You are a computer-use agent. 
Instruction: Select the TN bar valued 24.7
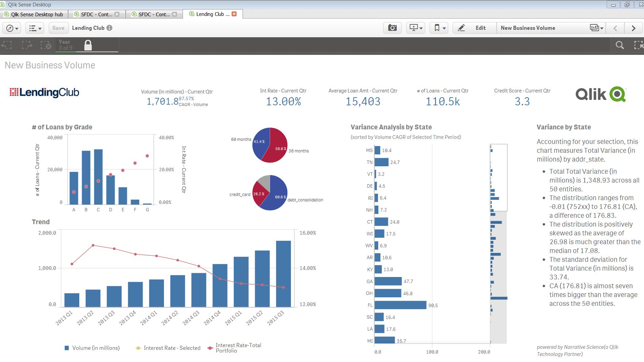(x=381, y=162)
